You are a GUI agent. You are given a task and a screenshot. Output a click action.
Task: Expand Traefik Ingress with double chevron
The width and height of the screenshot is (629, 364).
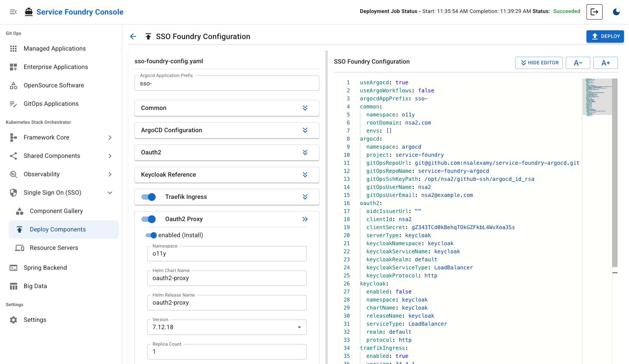305,197
